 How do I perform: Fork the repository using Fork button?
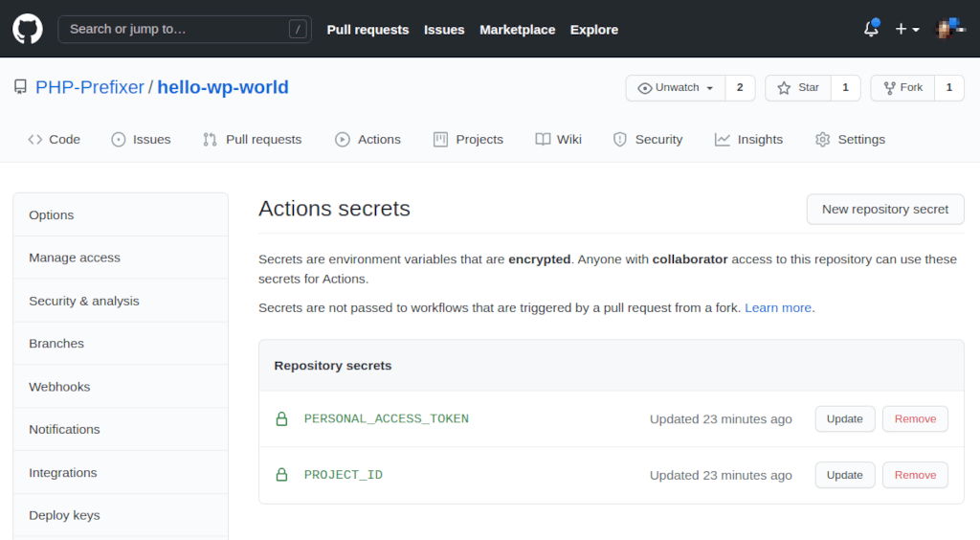902,88
